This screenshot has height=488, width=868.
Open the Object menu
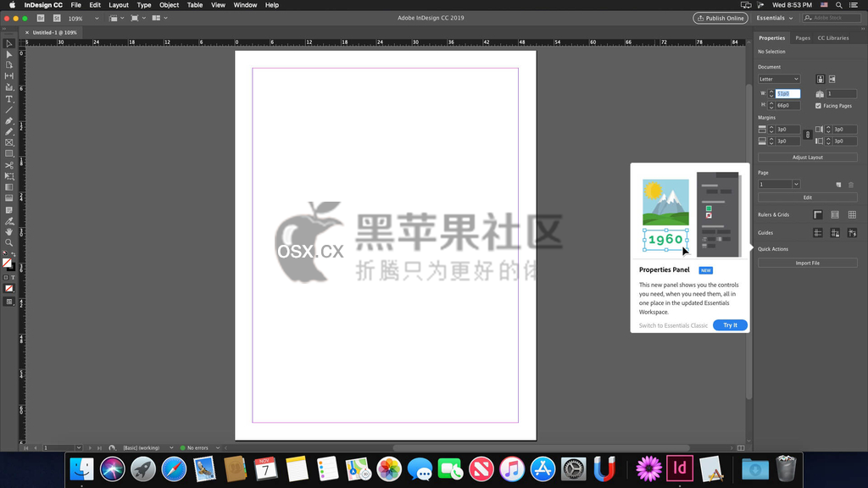[169, 5]
